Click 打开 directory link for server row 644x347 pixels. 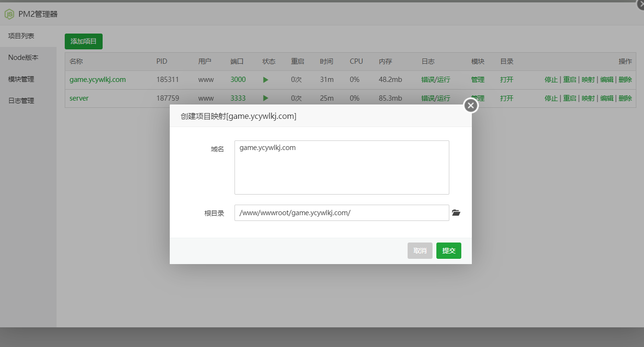coord(506,98)
